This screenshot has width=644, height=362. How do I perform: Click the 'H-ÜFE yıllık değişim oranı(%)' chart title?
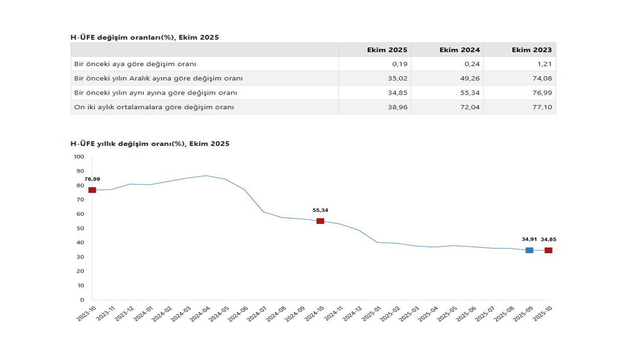click(x=149, y=144)
